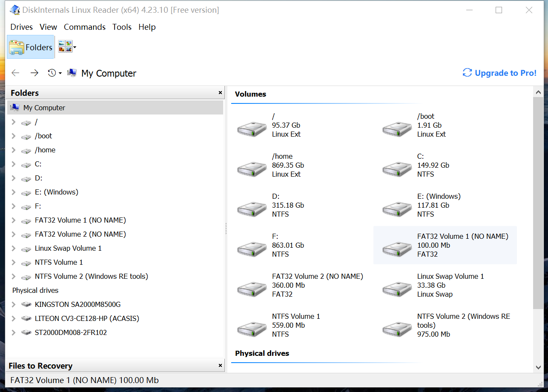
Task: Click the D: volume disk icon
Action: coord(252,209)
